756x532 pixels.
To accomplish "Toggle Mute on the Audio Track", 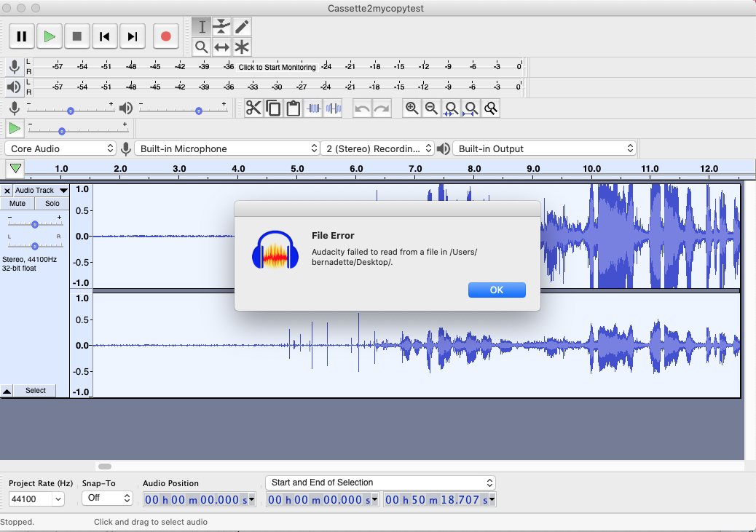I will click(17, 203).
